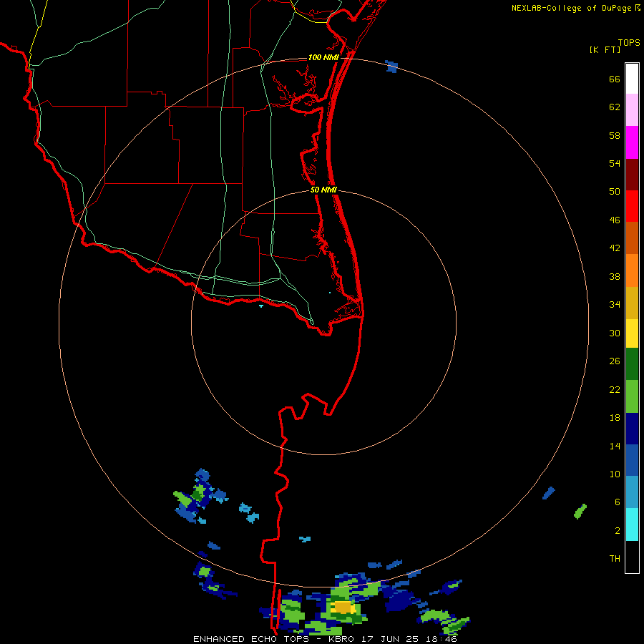
Task: Click the "62" legend value
Action: click(x=615, y=107)
